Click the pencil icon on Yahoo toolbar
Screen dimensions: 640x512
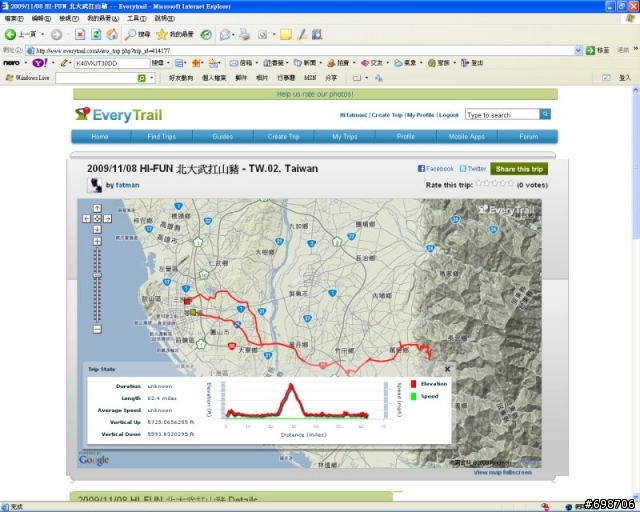click(64, 63)
